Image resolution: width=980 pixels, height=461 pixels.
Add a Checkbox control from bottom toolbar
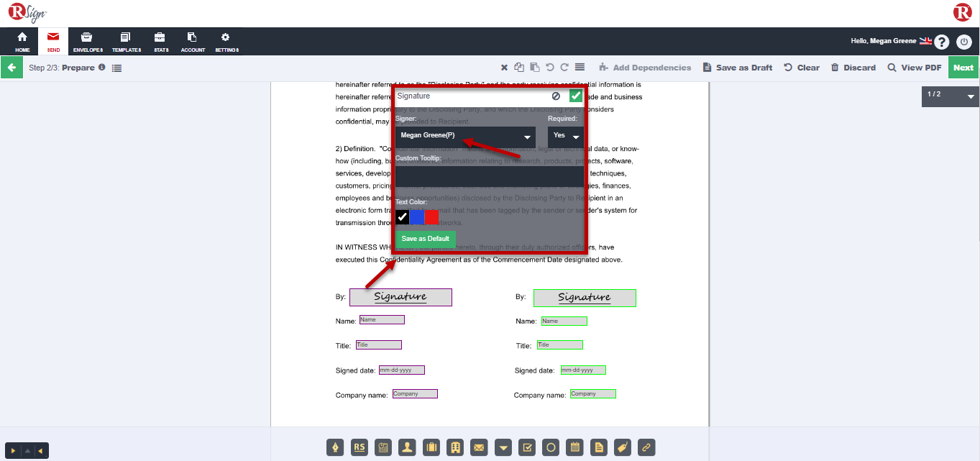(x=527, y=447)
